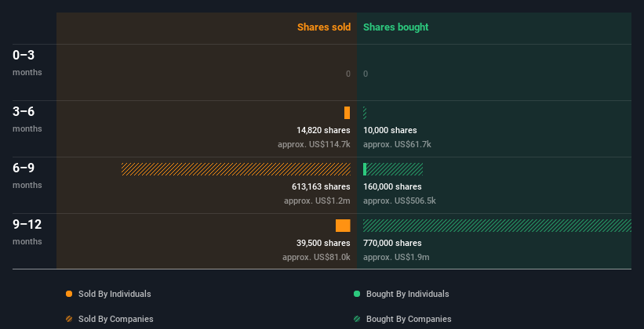Viewport: 644px width, 329px height.
Task: Click the 'Bought By Individuals' legend label
Action: [407, 294]
